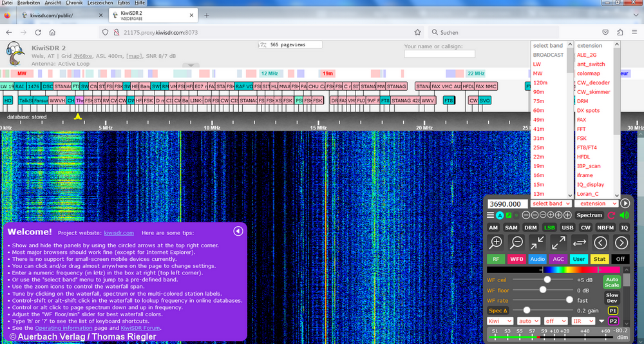Open the Lesezeichen menu
644x344 pixels.
100,3
